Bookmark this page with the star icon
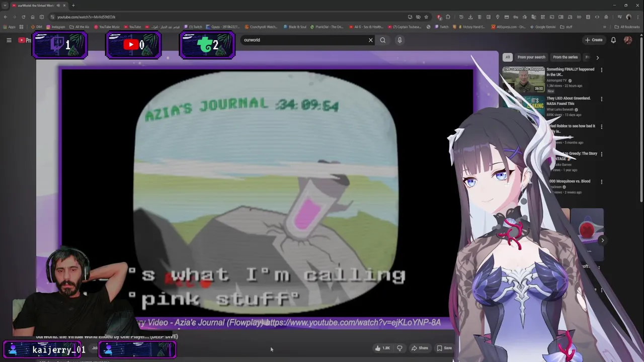The height and width of the screenshot is (362, 644). point(426,17)
